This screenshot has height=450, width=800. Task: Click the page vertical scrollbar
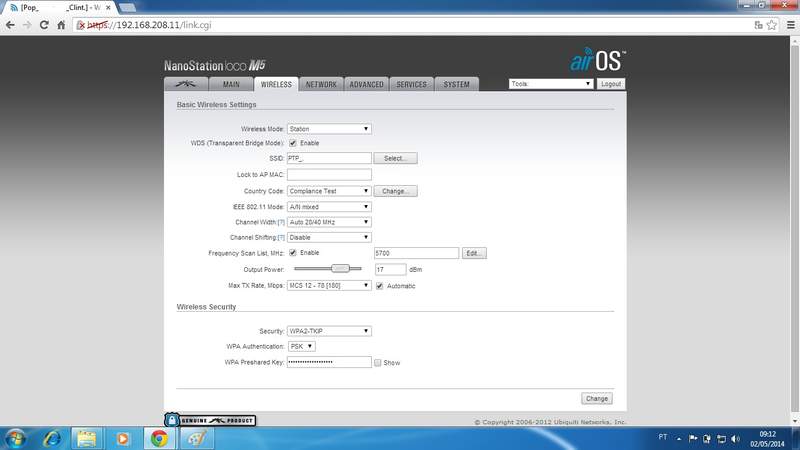pyautogui.click(x=794, y=227)
